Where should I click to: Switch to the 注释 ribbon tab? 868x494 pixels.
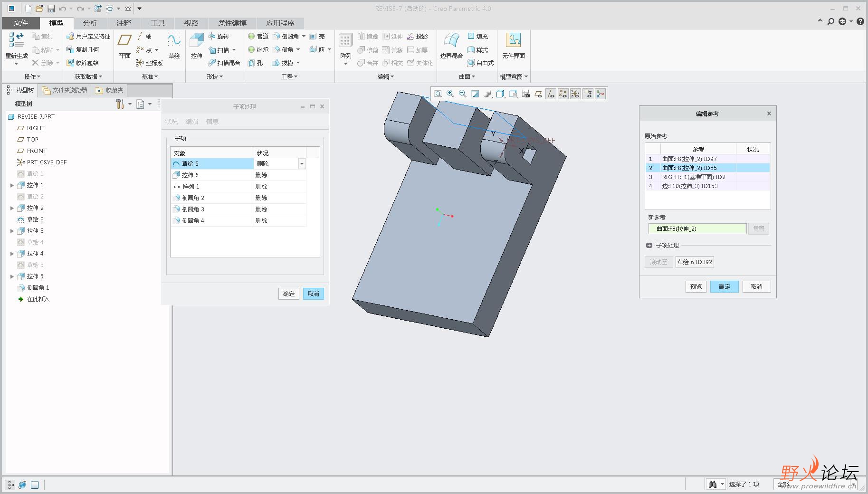[x=124, y=23]
